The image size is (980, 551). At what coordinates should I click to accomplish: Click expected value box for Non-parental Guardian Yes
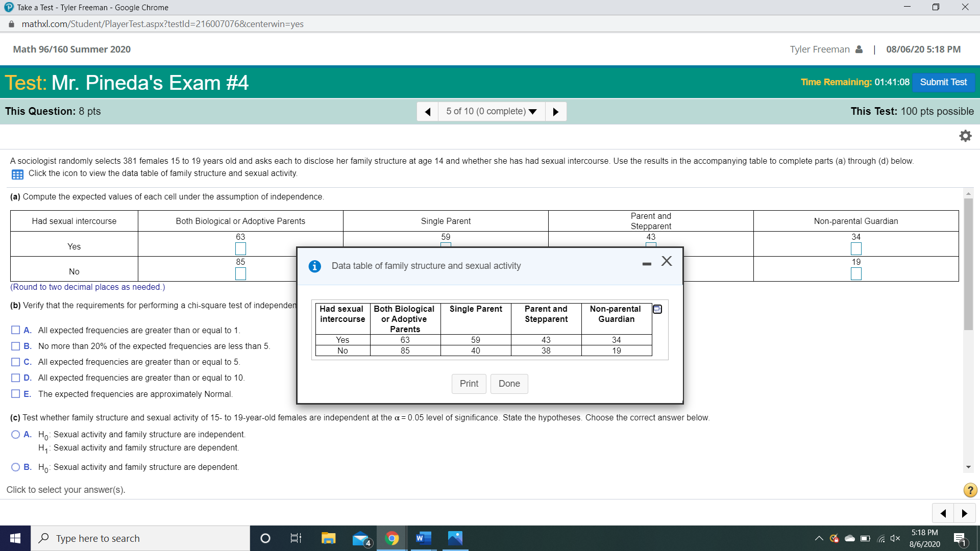(x=856, y=249)
